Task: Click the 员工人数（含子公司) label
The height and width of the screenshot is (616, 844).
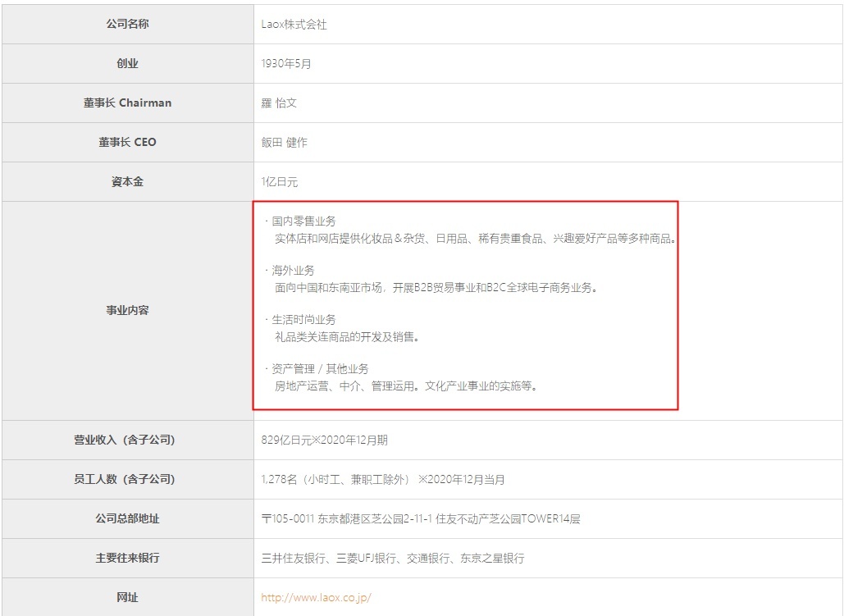Action: click(125, 479)
